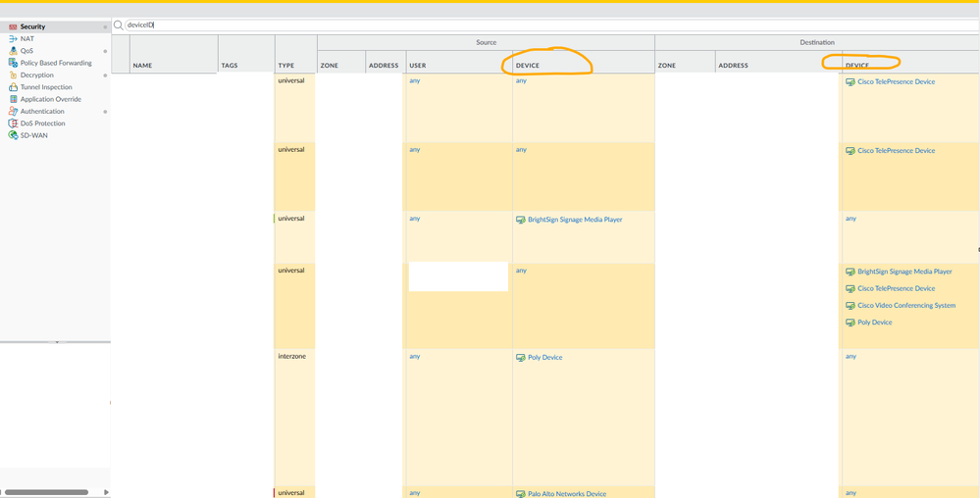Collapse the sidebar panel using divider arrow
The height and width of the screenshot is (498, 980).
pos(56,342)
